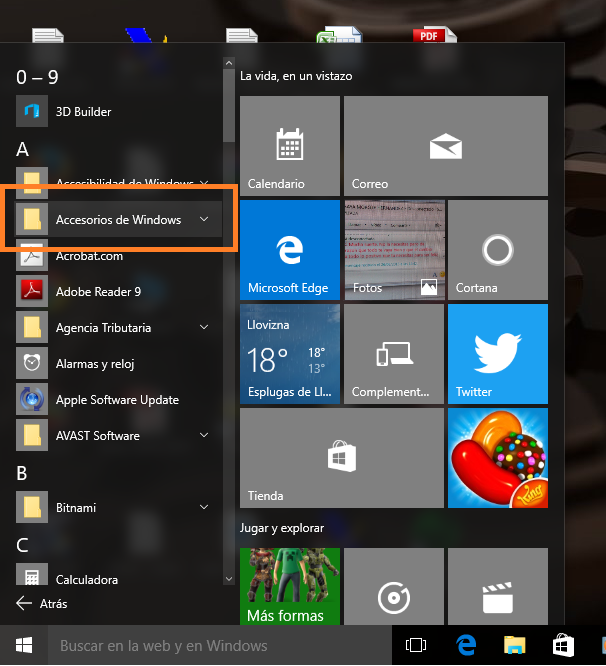Click the Windows Start button
The height and width of the screenshot is (666, 606).
coord(23,646)
